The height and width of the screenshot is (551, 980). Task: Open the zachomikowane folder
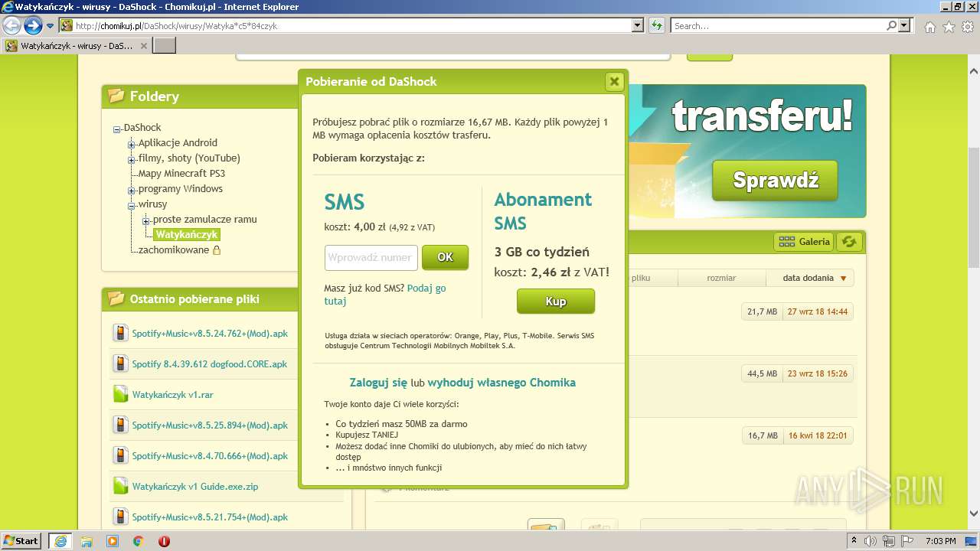click(x=174, y=249)
